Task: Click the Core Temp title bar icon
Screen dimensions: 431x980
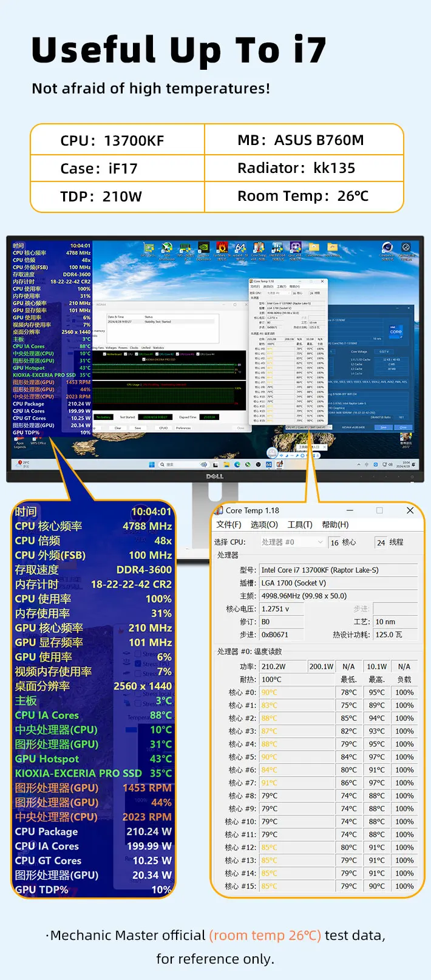Action: 219,511
